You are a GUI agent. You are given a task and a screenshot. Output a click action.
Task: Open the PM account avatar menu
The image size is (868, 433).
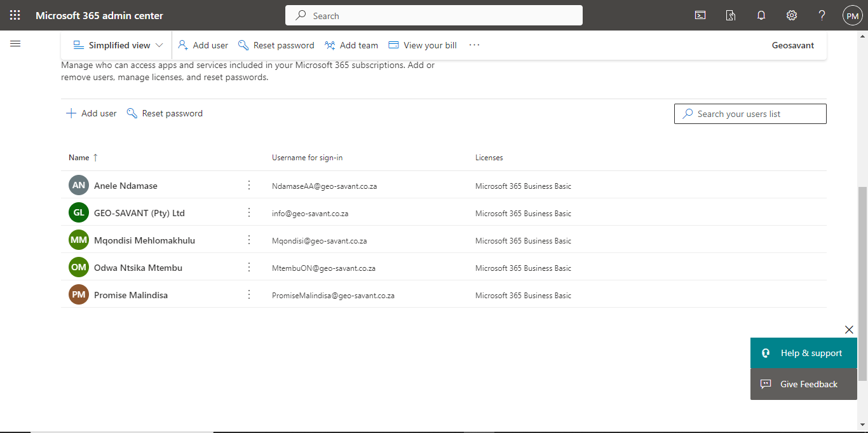click(852, 15)
